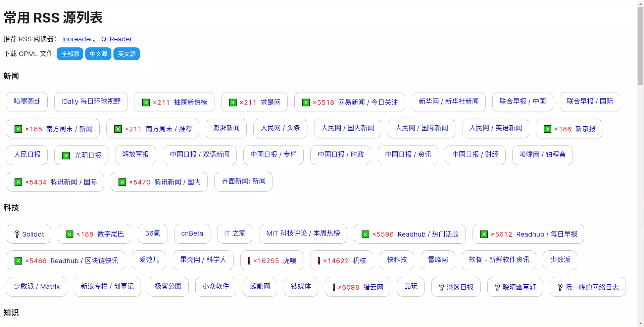Click the green X icon beside 数字尾巴
The width and height of the screenshot is (644, 327).
69,234
